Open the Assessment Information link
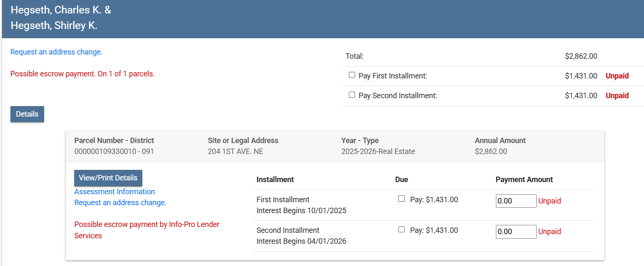This screenshot has height=266, width=644. click(x=115, y=192)
